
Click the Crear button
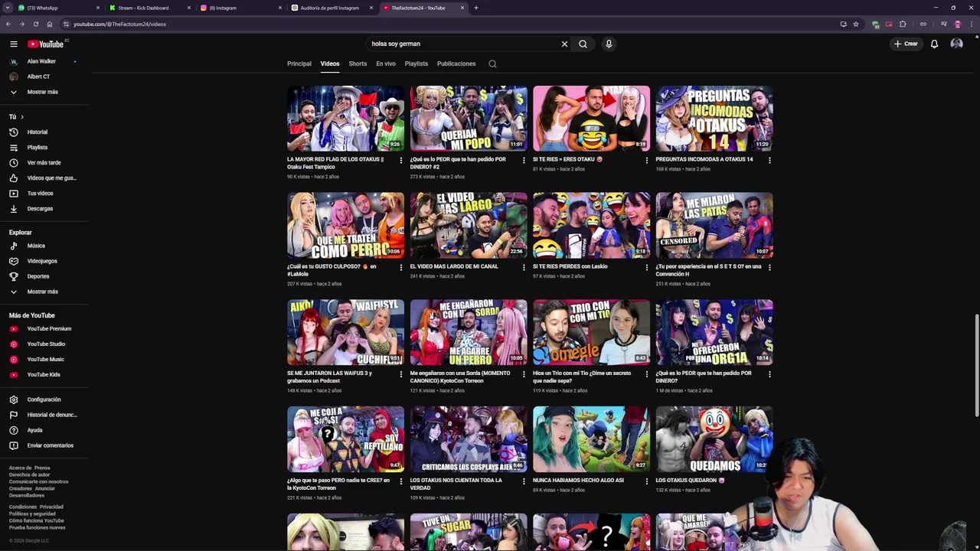point(906,44)
